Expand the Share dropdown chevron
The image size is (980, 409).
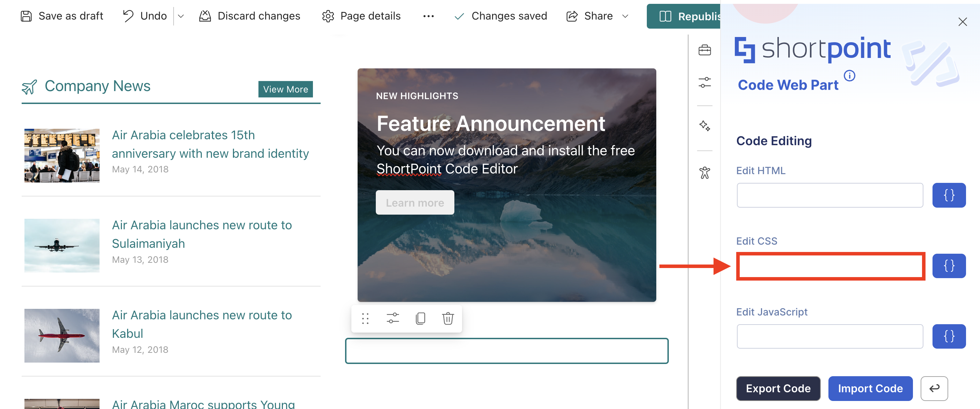point(625,16)
